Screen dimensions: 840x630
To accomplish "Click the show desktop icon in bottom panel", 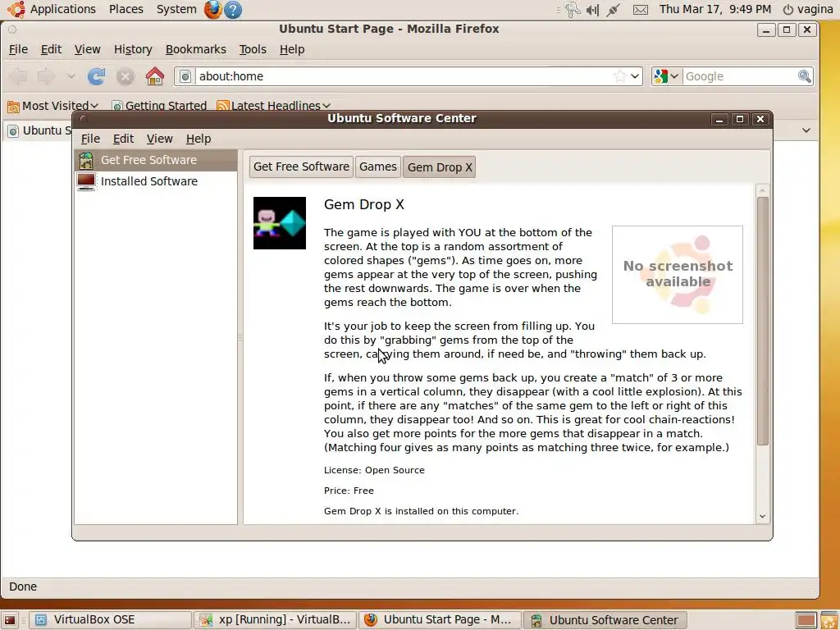I will (x=10, y=620).
